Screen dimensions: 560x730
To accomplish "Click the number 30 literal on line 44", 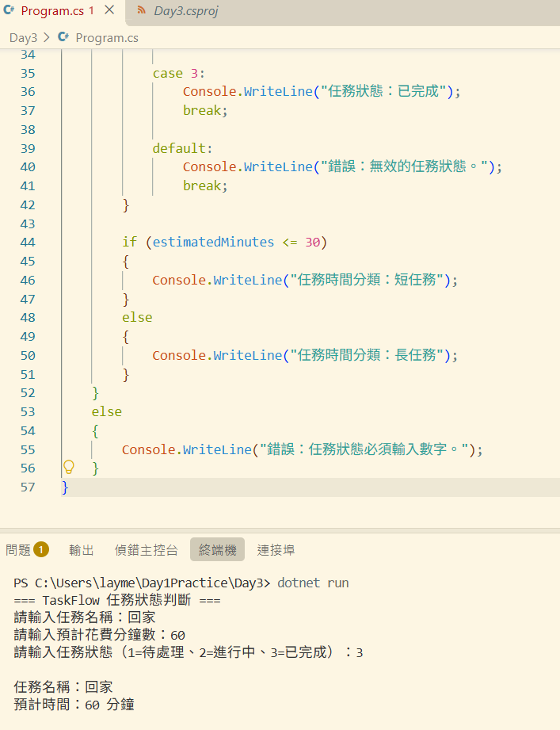I will tap(313, 242).
